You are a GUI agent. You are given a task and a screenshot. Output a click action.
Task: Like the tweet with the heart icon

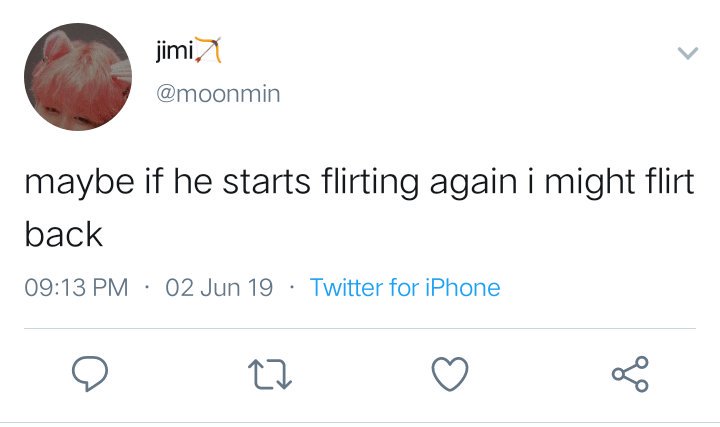tap(450, 374)
